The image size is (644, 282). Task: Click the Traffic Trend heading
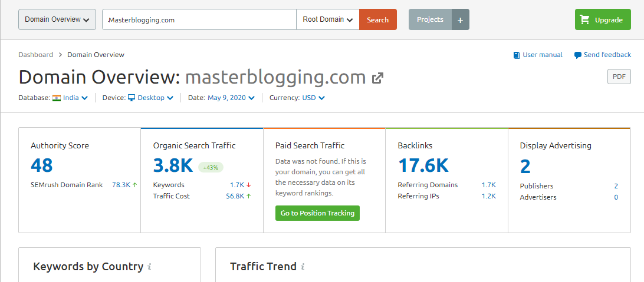(x=263, y=267)
